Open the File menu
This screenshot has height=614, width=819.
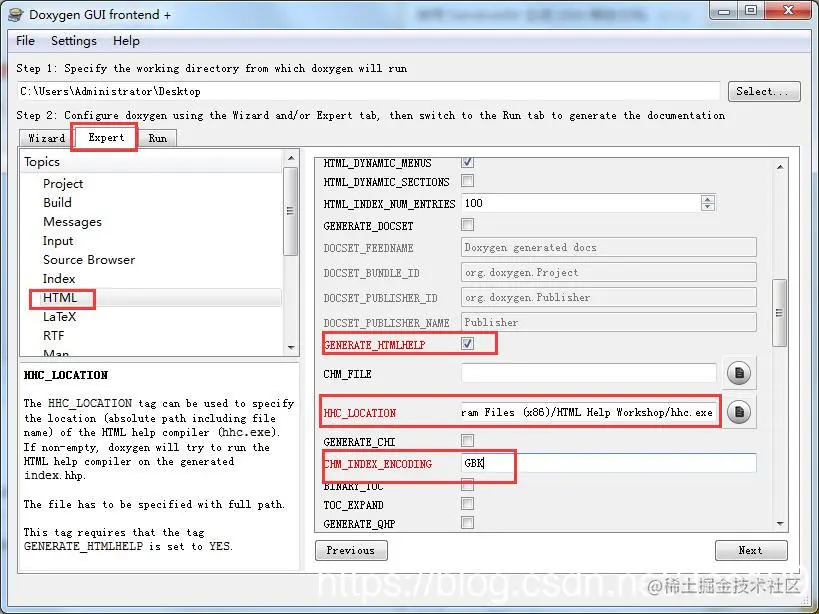tap(25, 41)
